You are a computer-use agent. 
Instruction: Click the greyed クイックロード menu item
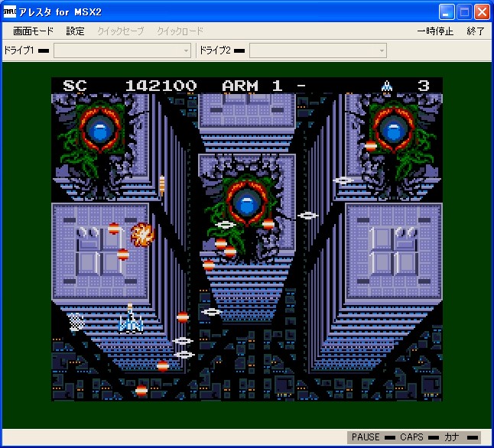coord(180,31)
